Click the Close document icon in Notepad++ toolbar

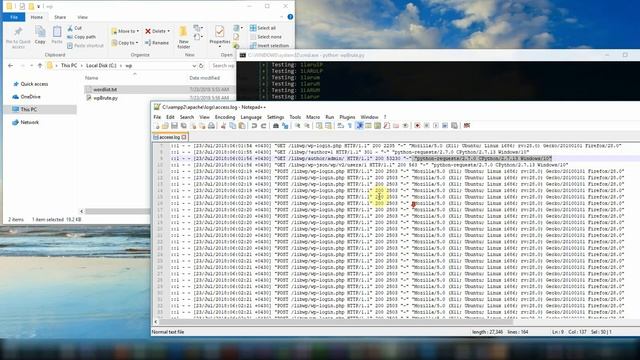coord(193,126)
